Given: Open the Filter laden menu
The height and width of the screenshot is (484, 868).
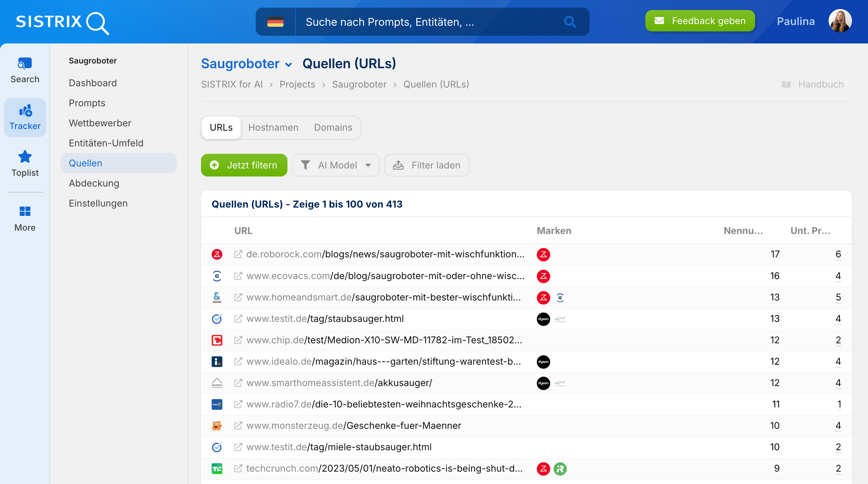Looking at the screenshot, I should coord(427,165).
